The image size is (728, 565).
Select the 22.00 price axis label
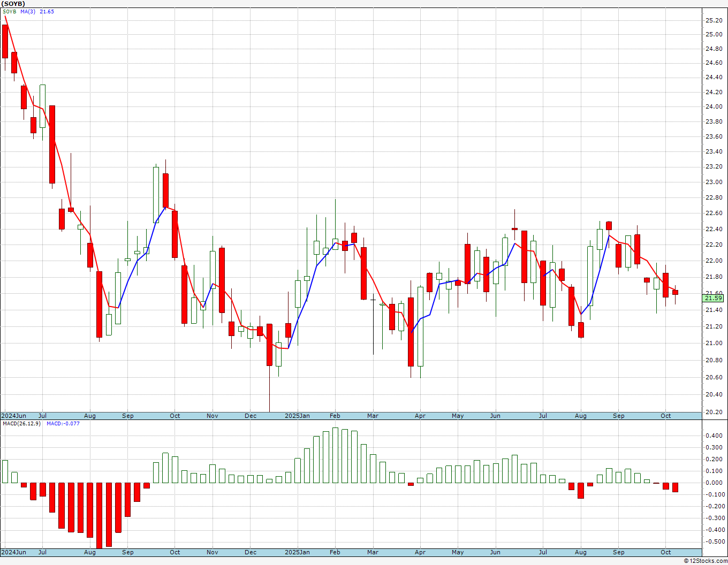[x=714, y=261]
